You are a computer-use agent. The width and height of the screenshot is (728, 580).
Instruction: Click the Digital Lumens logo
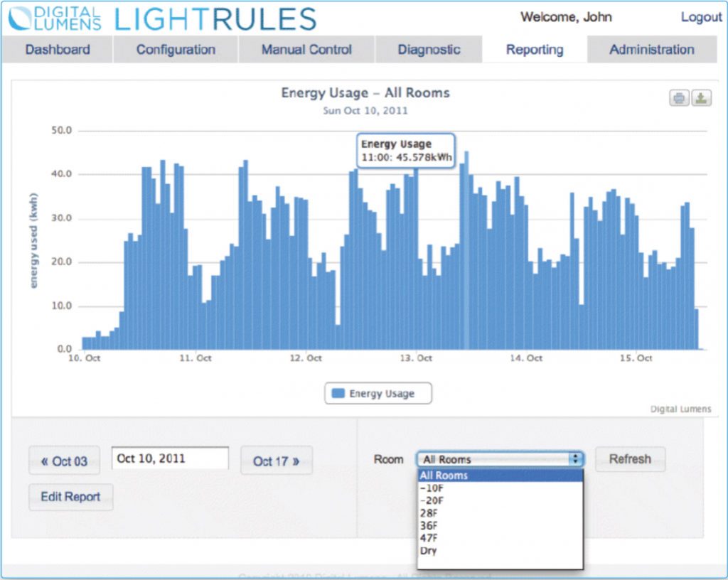tap(55, 19)
